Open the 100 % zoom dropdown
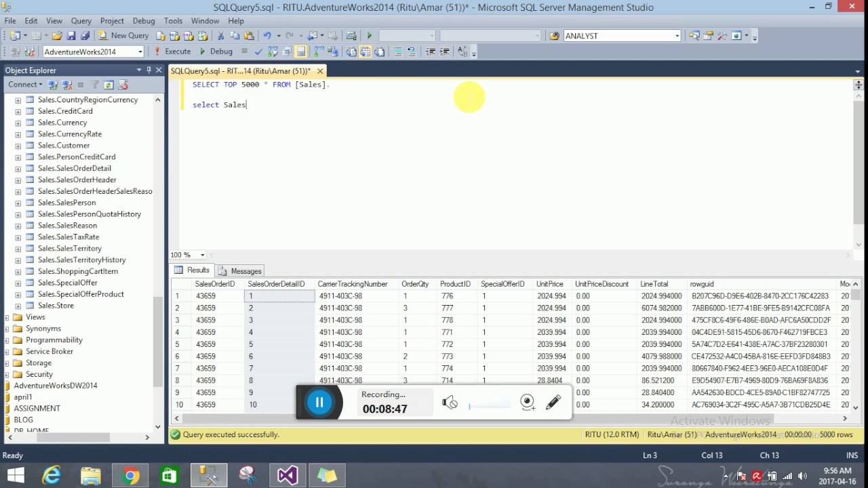The height and width of the screenshot is (488, 868). click(202, 255)
